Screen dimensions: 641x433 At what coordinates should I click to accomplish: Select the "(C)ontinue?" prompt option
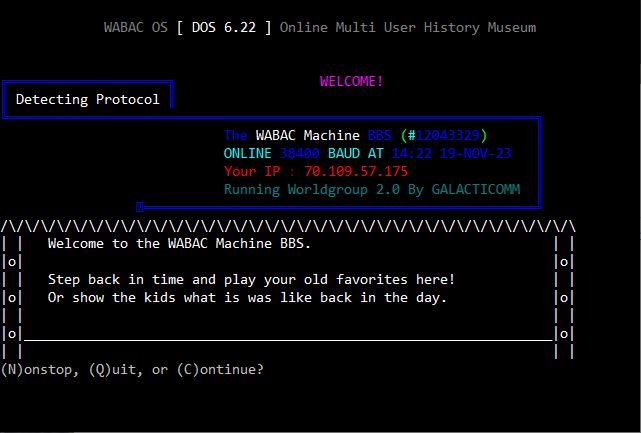pos(220,370)
